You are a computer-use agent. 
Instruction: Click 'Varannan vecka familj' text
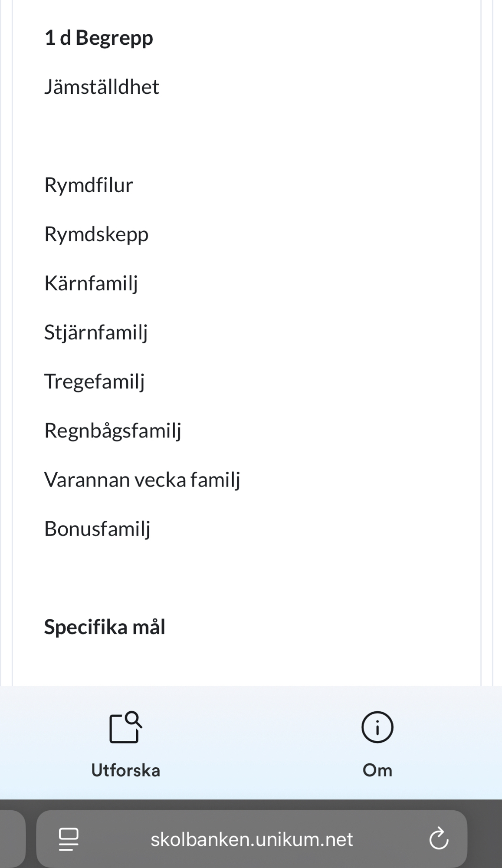point(142,480)
